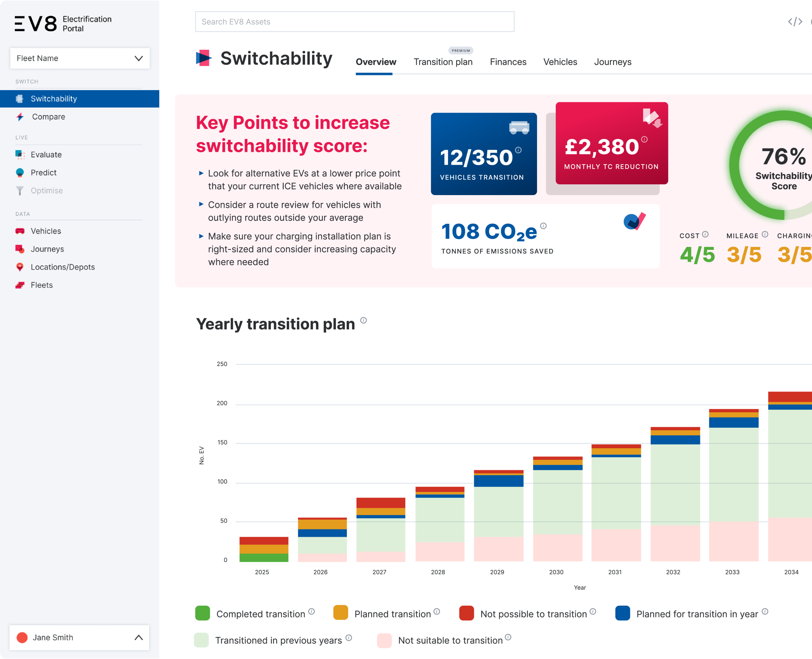Screen dimensions: 812x659
Task: Click the Fleets sidebar icon
Action: pos(20,285)
